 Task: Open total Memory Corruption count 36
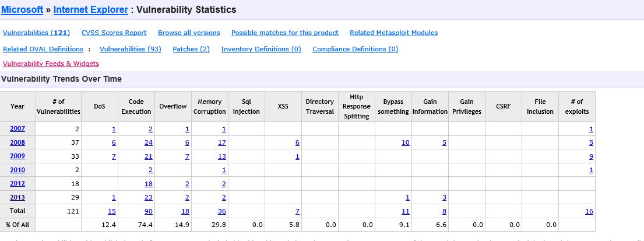point(221,211)
